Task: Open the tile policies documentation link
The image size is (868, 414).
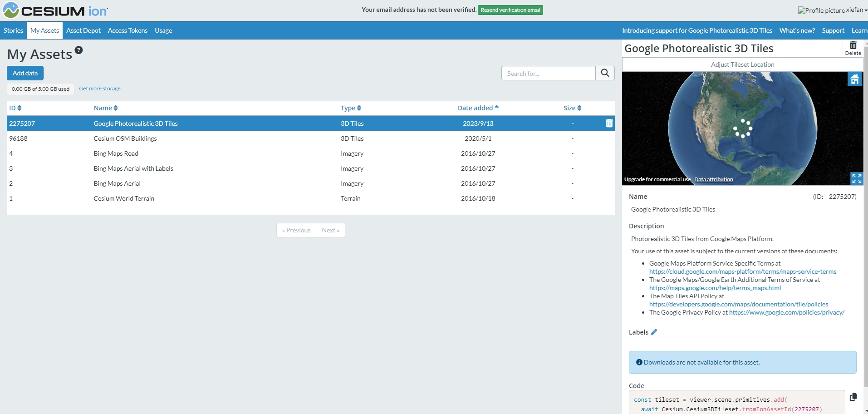Action: click(739, 304)
